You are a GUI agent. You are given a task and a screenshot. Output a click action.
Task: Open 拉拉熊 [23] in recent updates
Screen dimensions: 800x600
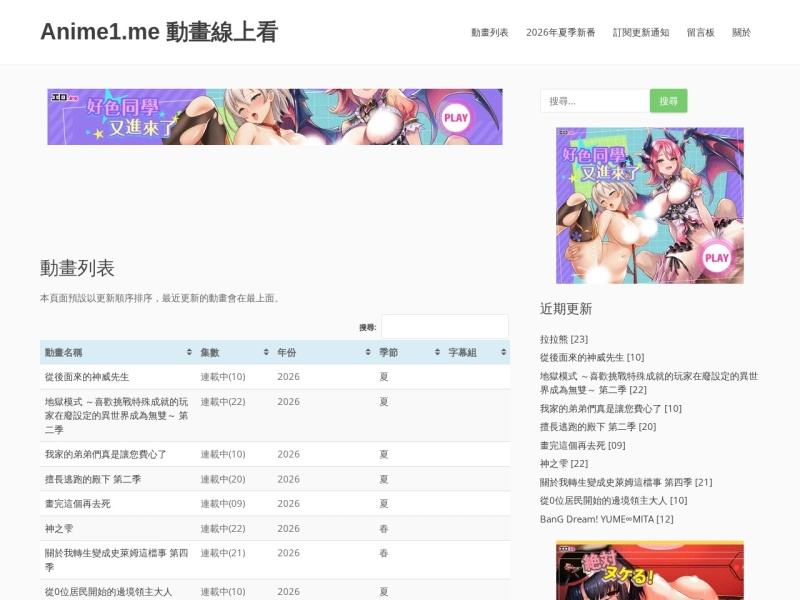point(564,339)
